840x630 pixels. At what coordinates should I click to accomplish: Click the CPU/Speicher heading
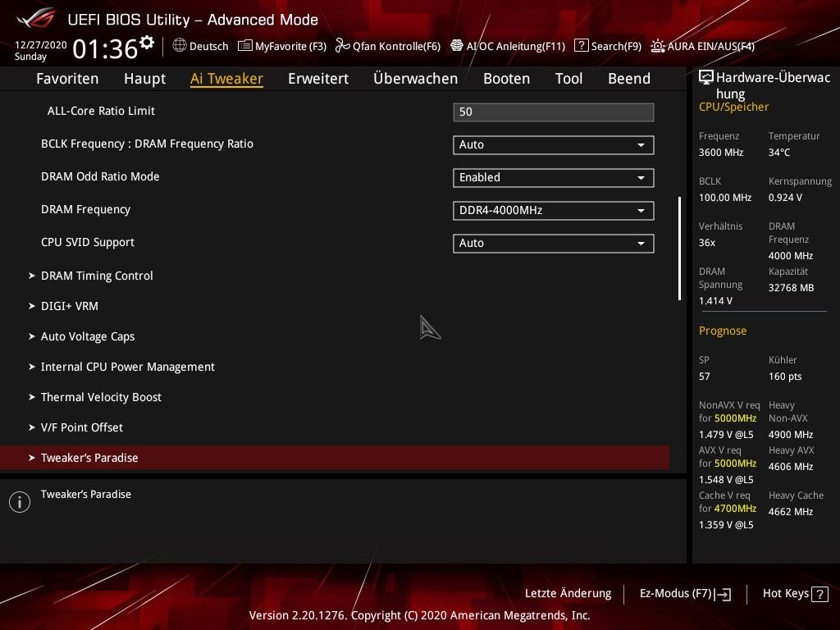click(x=733, y=107)
